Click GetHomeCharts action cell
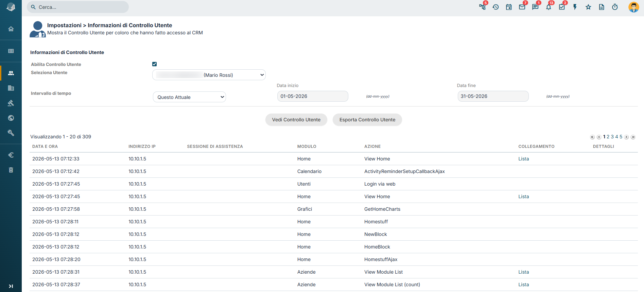The width and height of the screenshot is (644, 292). click(382, 209)
